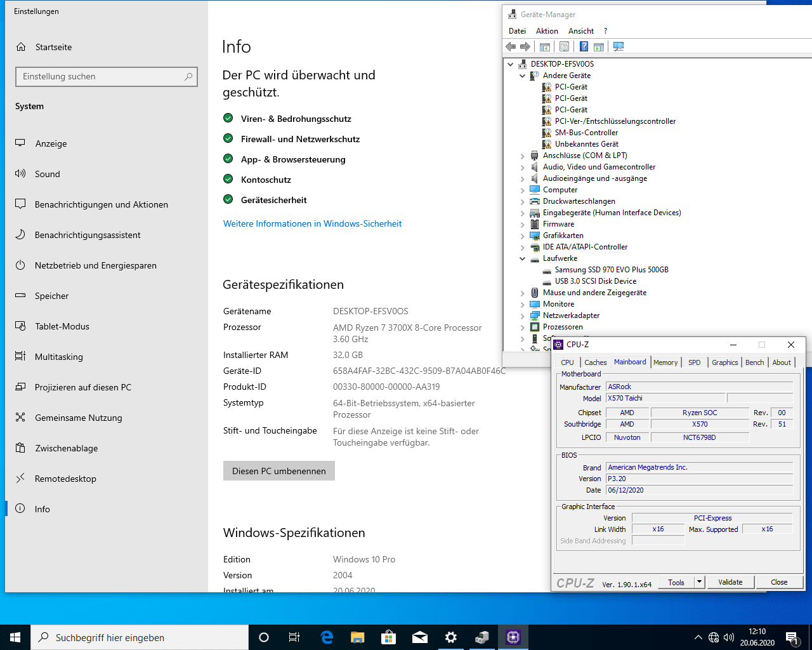
Task: Select the SM-Bus-Controller device
Action: [x=586, y=133]
